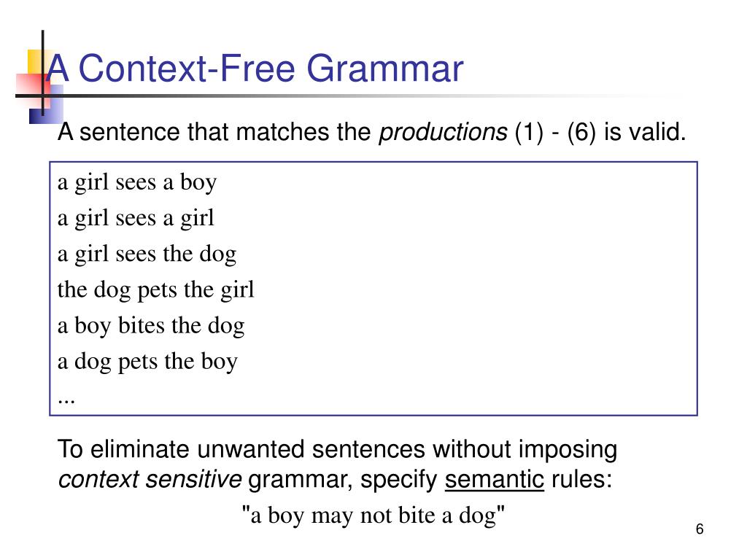Click the quote 'a boy may not bite a dog'
This screenshot has width=747, height=560.
coord(373,516)
